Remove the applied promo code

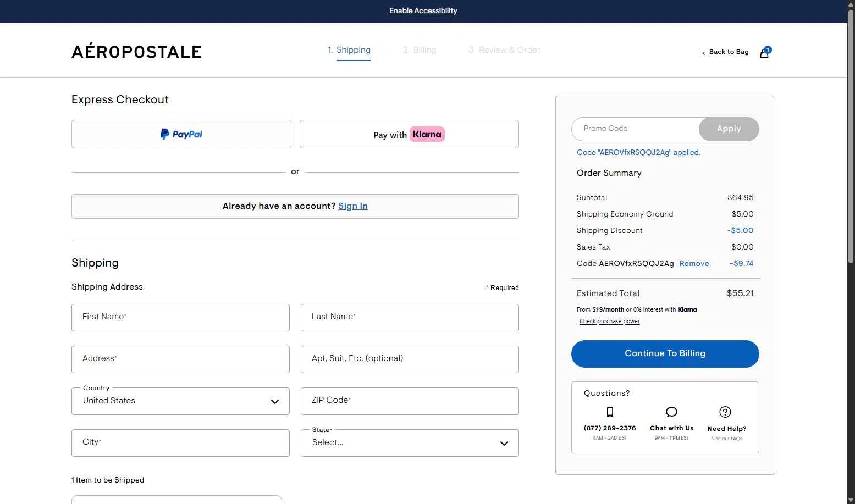pos(694,264)
